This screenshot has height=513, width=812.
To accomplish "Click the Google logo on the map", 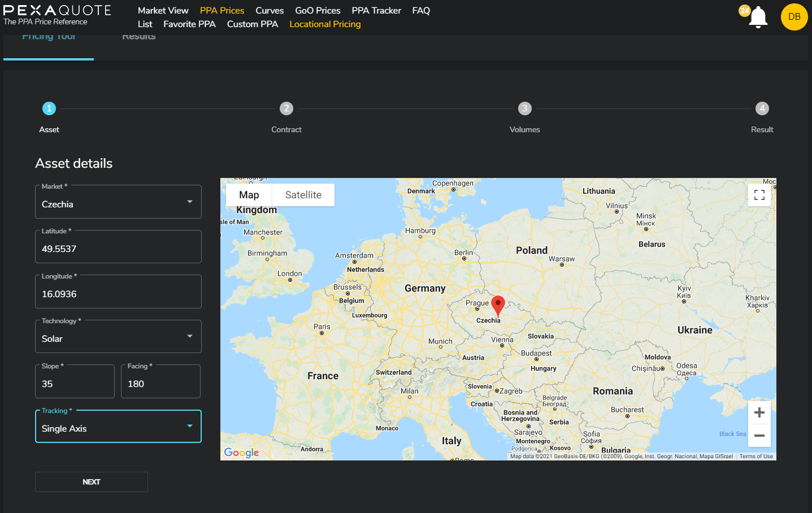I will [x=241, y=453].
